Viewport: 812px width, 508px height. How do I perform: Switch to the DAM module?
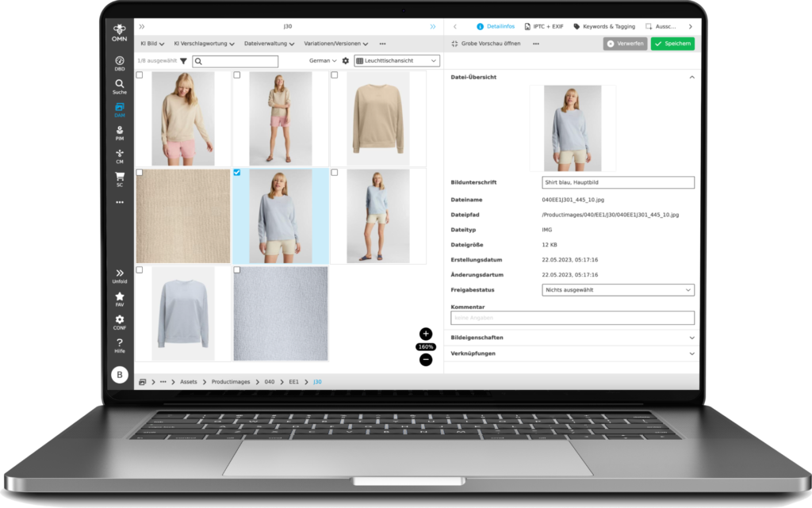[x=120, y=109]
